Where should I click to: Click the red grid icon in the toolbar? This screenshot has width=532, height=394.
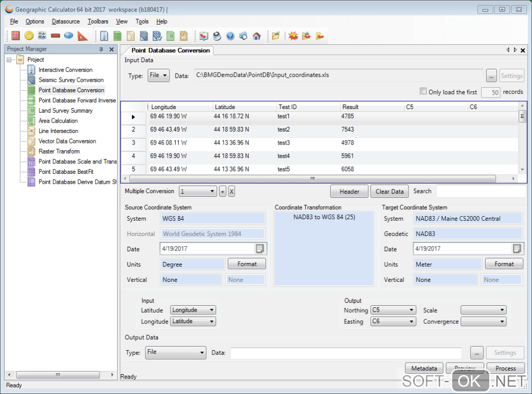[x=16, y=36]
